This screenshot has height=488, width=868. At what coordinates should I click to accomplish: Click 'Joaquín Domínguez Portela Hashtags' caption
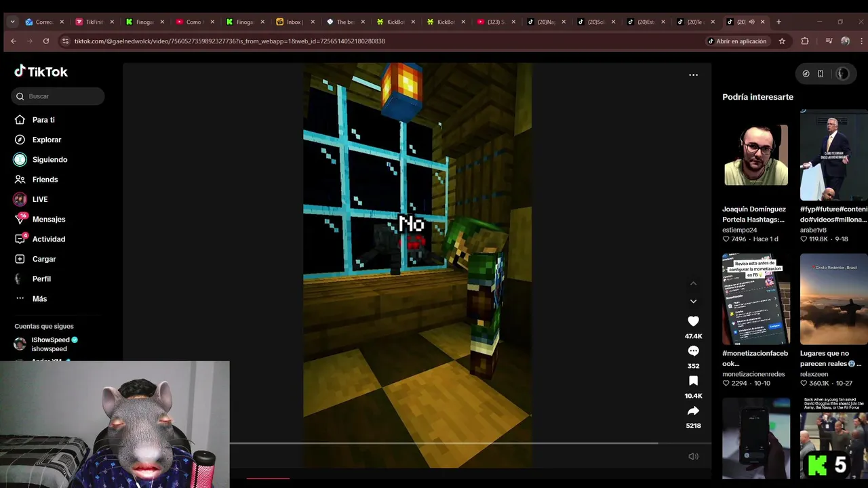coord(754,214)
